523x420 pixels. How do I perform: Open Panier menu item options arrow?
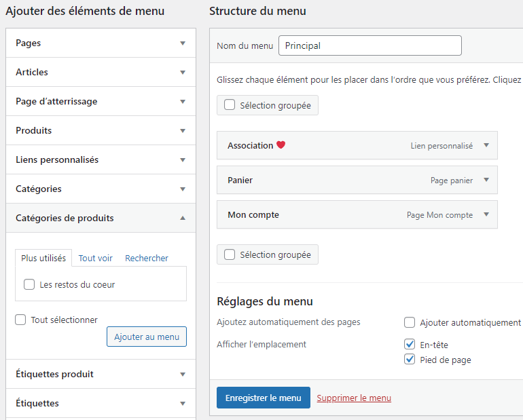tap(486, 180)
